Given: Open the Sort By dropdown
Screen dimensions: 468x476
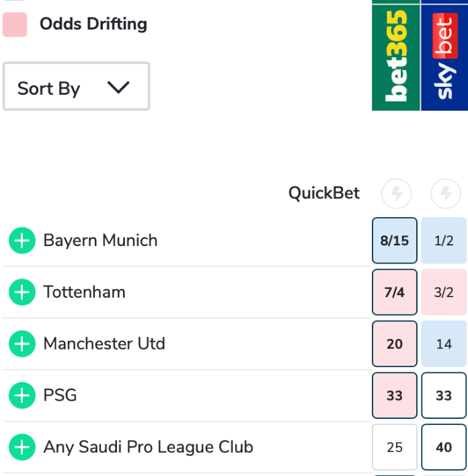Looking at the screenshot, I should tap(76, 87).
